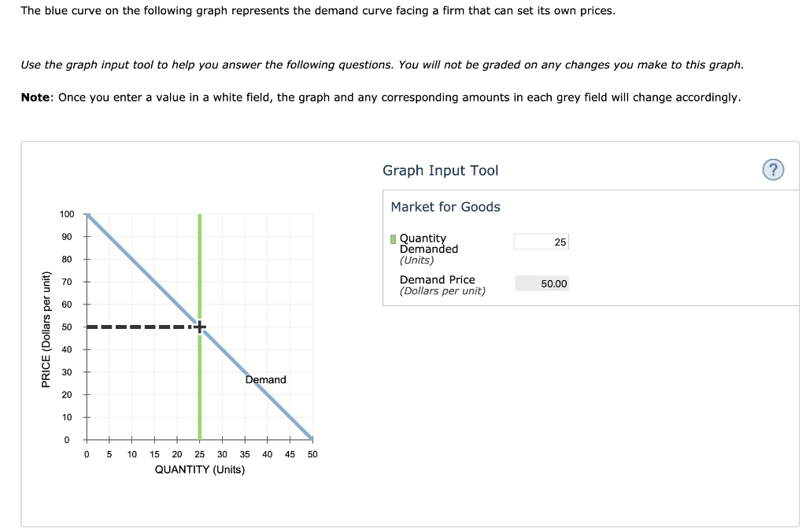Click the PRICE (Dollars per unit) axis title
Image resolution: width=806 pixels, height=532 pixels.
click(x=46, y=329)
